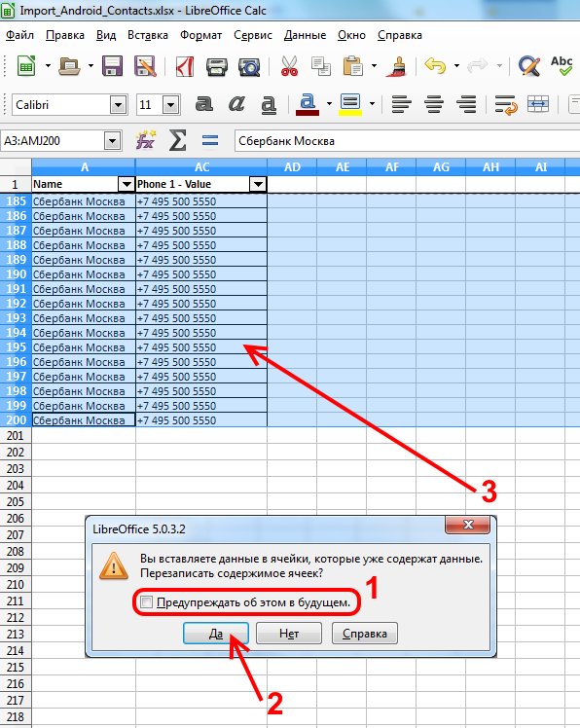Apply the dark red font color
The image size is (580, 728).
point(308,104)
